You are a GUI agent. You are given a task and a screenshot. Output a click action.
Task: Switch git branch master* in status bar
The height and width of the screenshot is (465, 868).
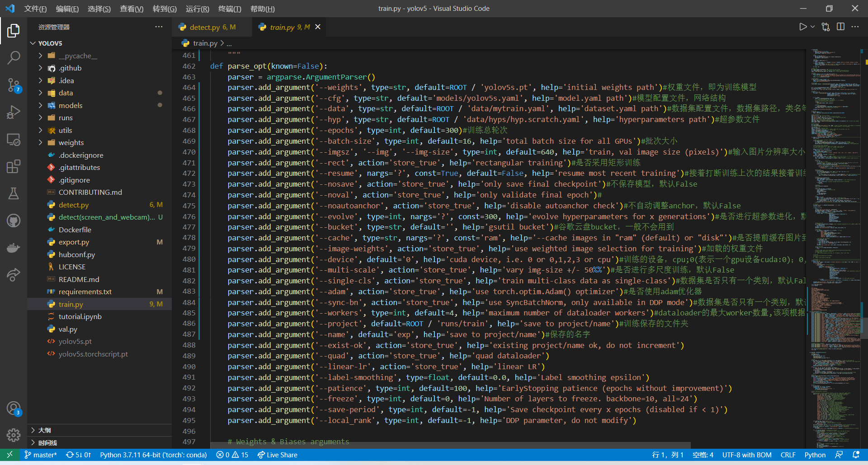click(x=40, y=455)
